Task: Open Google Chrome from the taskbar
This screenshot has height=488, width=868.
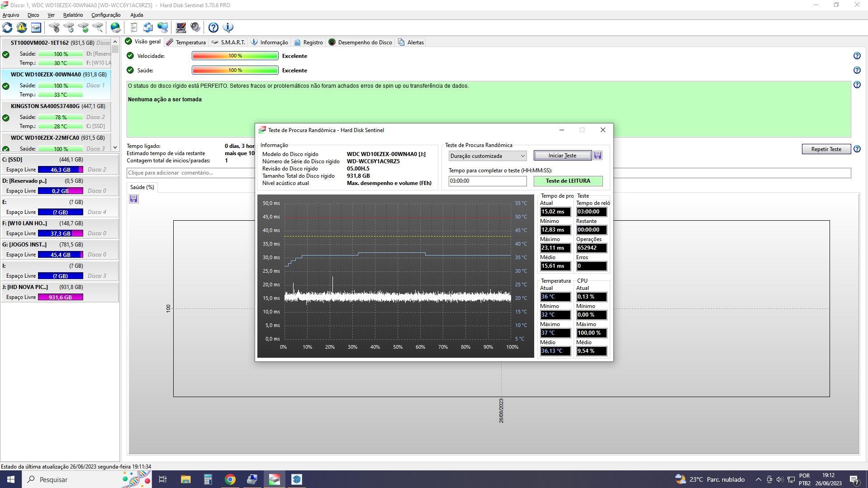Action: coord(230,479)
